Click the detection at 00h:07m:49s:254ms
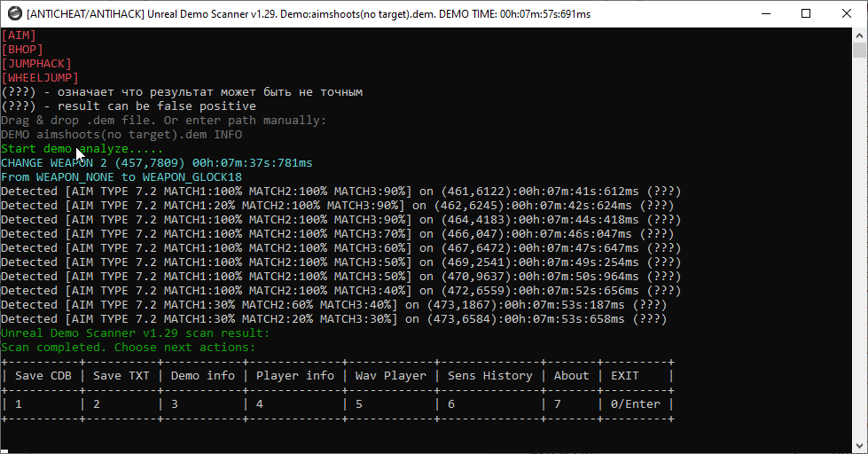 point(341,262)
